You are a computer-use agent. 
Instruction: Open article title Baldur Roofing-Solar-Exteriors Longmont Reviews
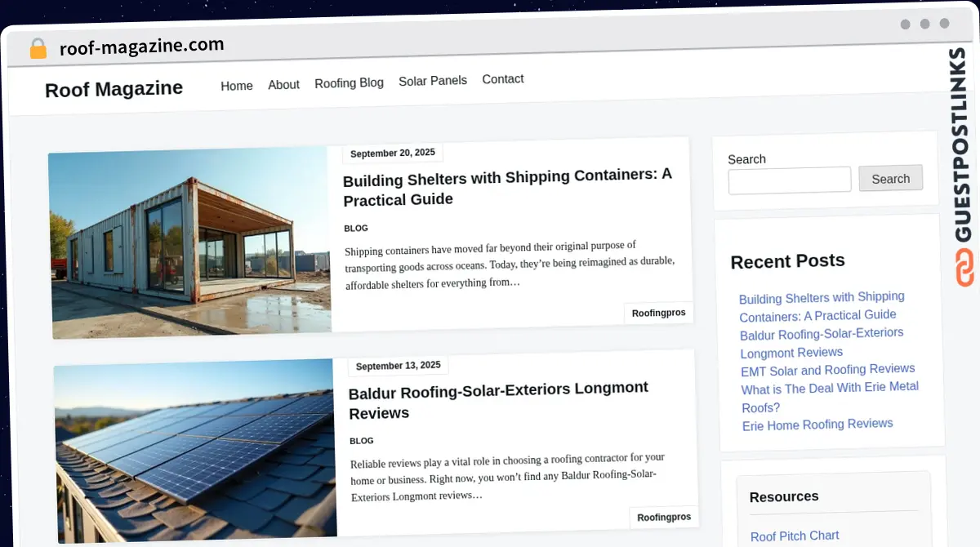(498, 400)
